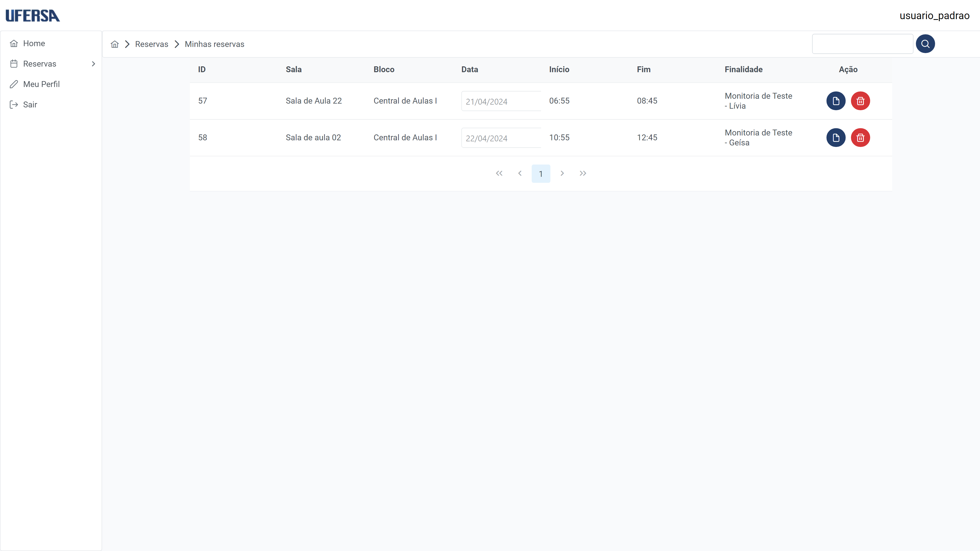Go to next page arrow
The image size is (980, 551).
coord(562,173)
